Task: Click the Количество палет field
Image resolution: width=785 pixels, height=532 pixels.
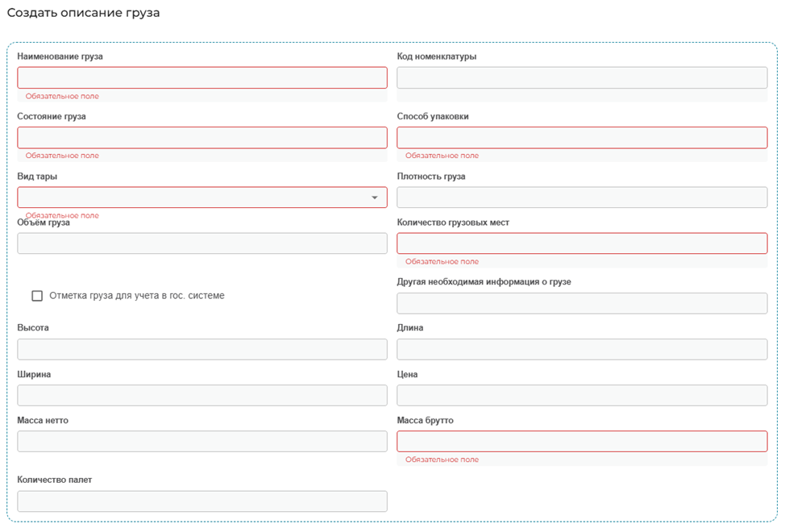Action: click(201, 501)
